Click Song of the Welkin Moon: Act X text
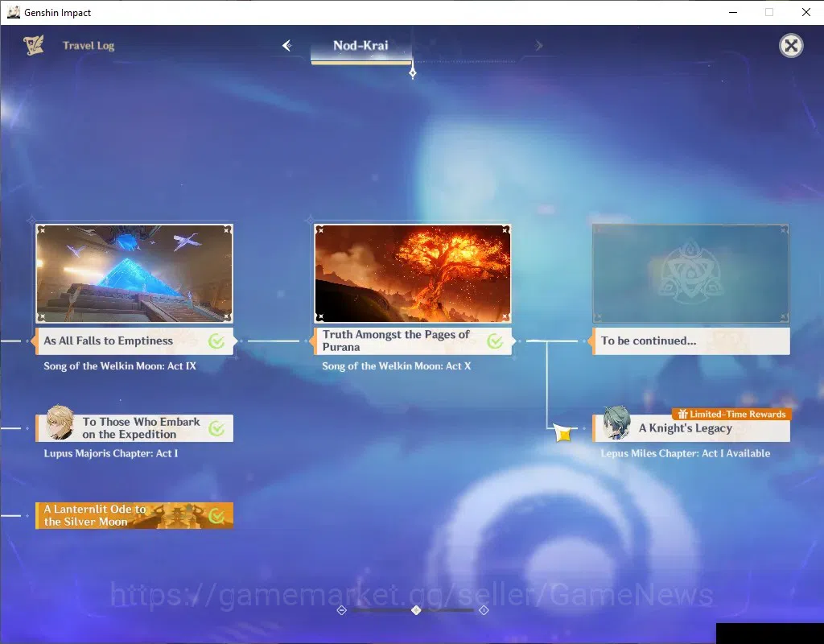The height and width of the screenshot is (644, 824). [397, 366]
